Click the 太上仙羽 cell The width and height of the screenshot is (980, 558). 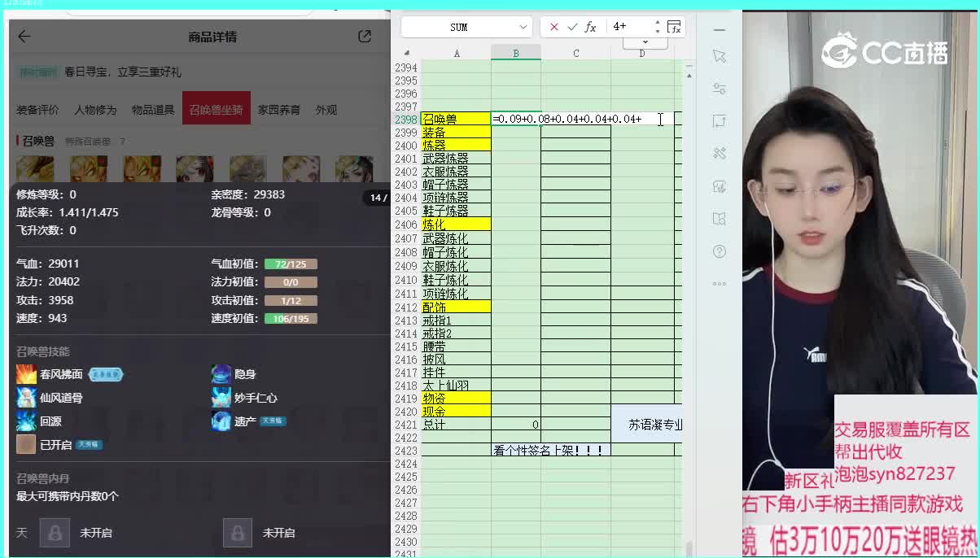point(456,386)
